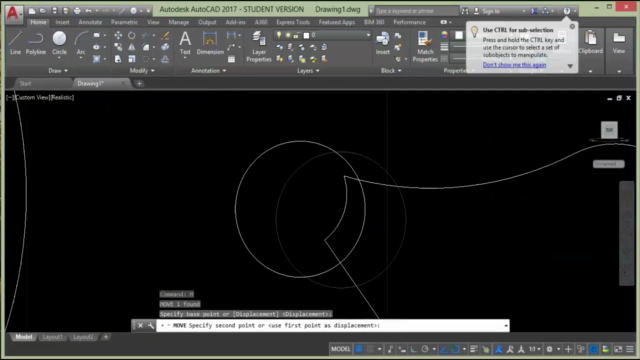
Task: Expand the Layers panel
Action: click(308, 71)
